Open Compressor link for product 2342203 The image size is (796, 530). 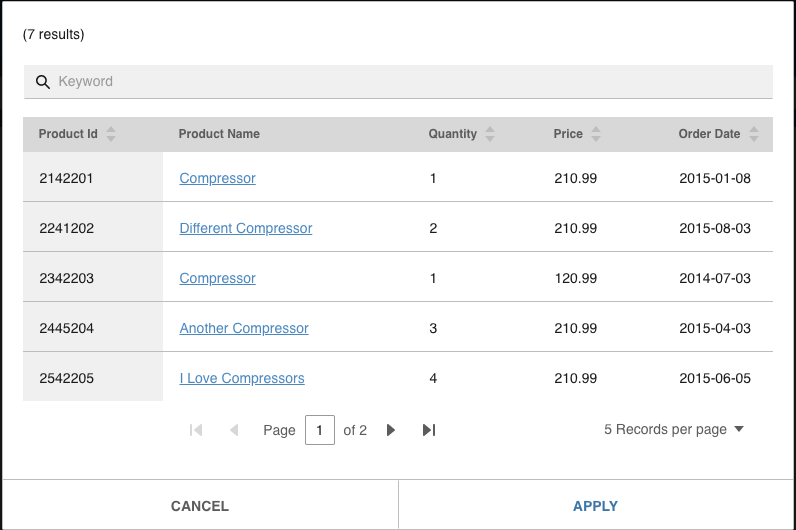217,278
